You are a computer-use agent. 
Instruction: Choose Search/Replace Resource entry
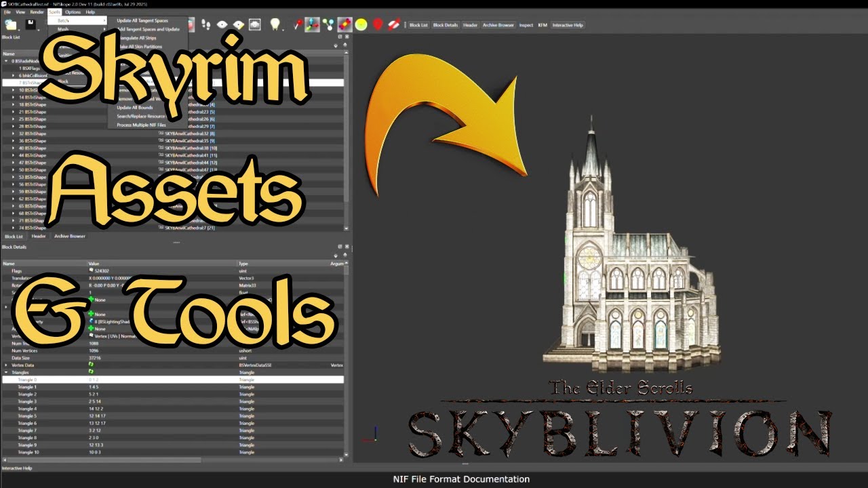(141, 116)
